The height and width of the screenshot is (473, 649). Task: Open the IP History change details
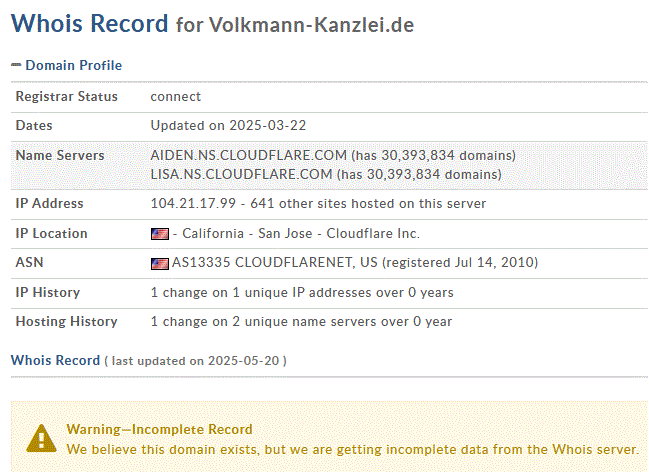pos(302,293)
